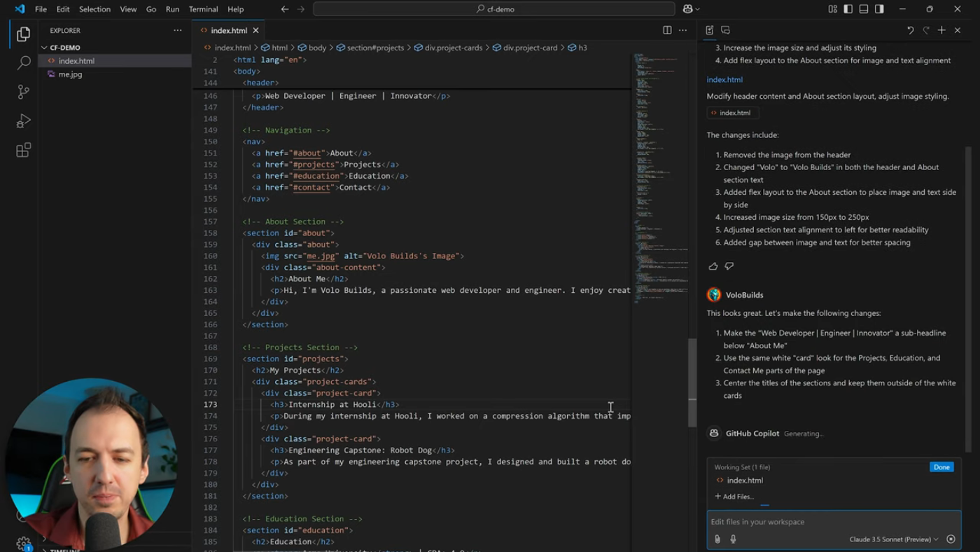Click the section#projects breadcrumb item
980x552 pixels.
(x=370, y=48)
